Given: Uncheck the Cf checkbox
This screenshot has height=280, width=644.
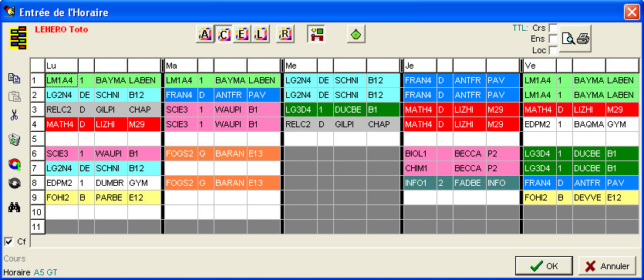Looking at the screenshot, I should coord(8,241).
